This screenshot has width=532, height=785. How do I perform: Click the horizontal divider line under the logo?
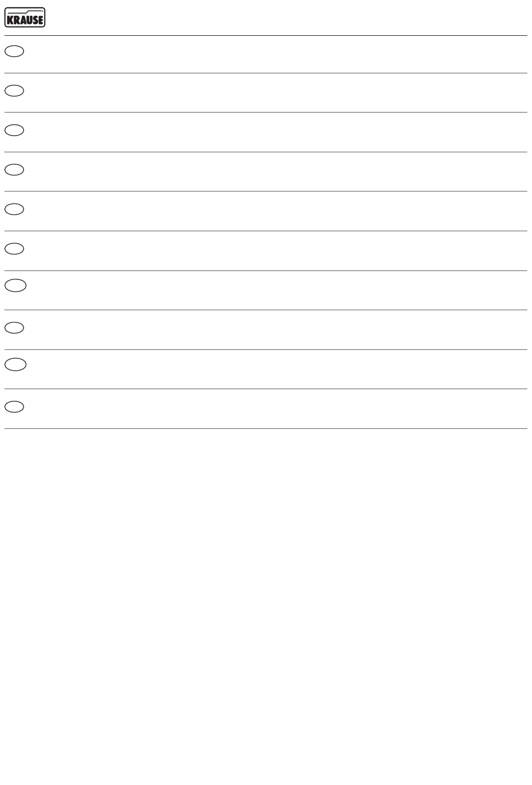coord(266,35)
